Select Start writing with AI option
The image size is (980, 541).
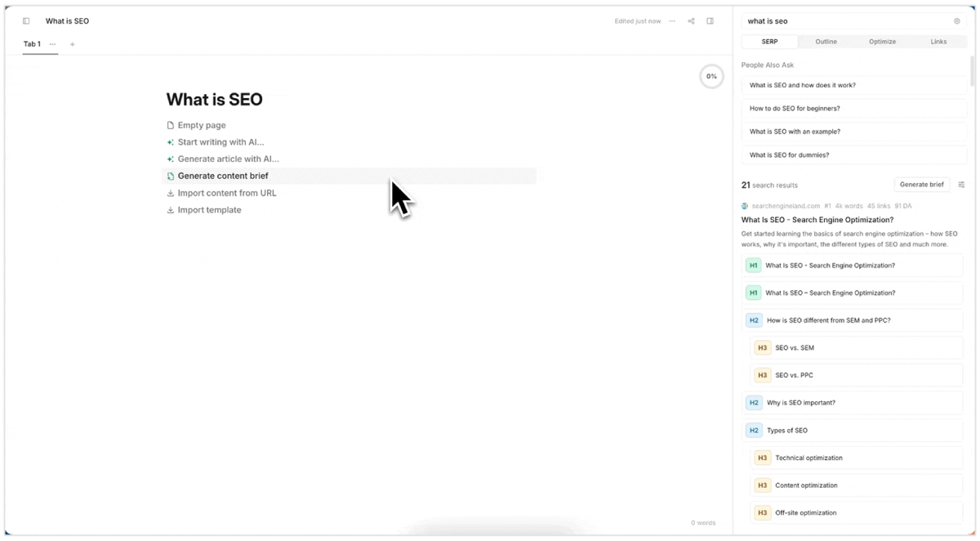220,142
